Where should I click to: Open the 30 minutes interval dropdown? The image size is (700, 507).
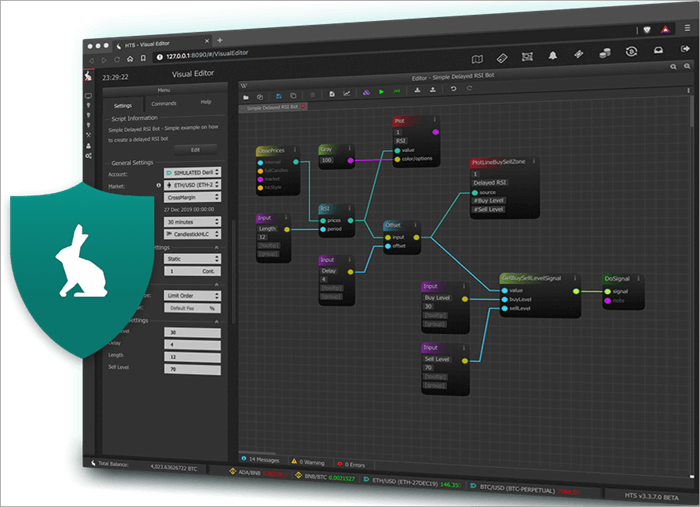click(192, 222)
